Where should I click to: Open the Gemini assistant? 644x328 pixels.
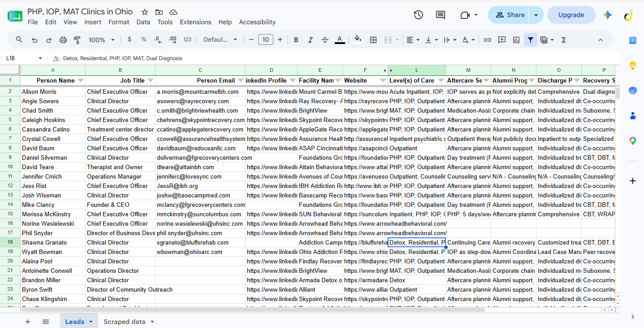pos(608,15)
